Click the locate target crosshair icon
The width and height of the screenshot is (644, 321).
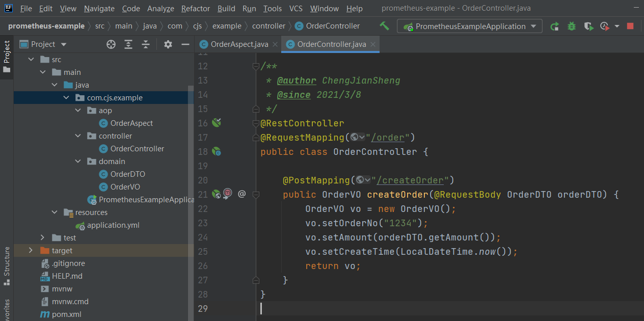pyautogui.click(x=111, y=44)
